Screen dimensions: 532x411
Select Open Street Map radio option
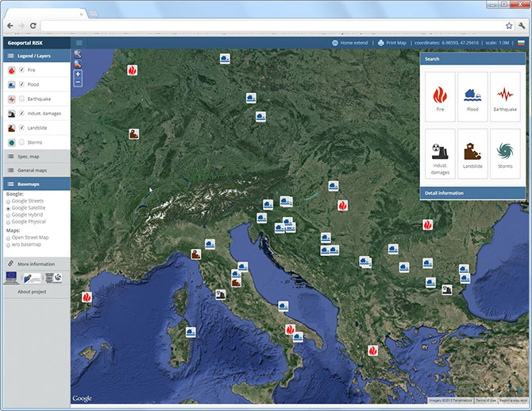coord(8,238)
